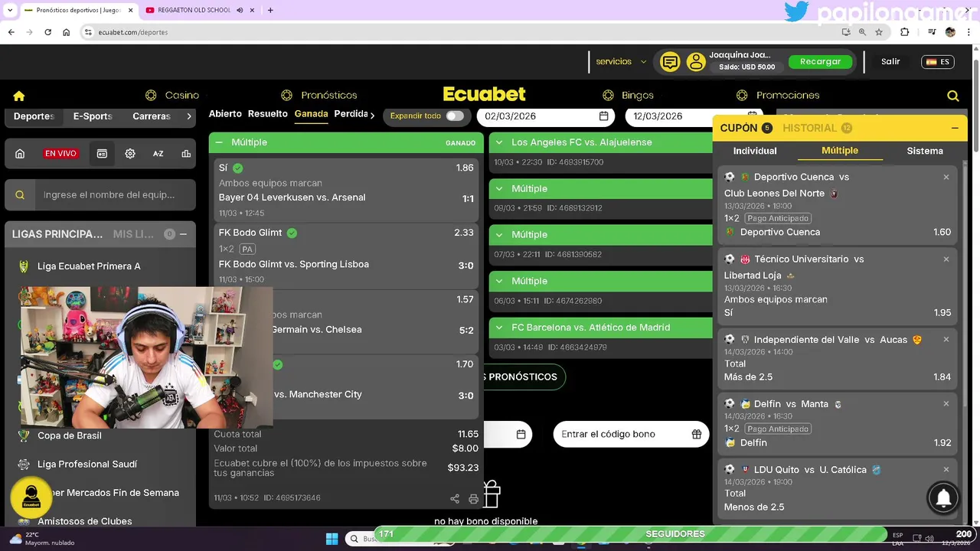980x551 pixels.
Task: Open the ES language selector
Action: 937,62
